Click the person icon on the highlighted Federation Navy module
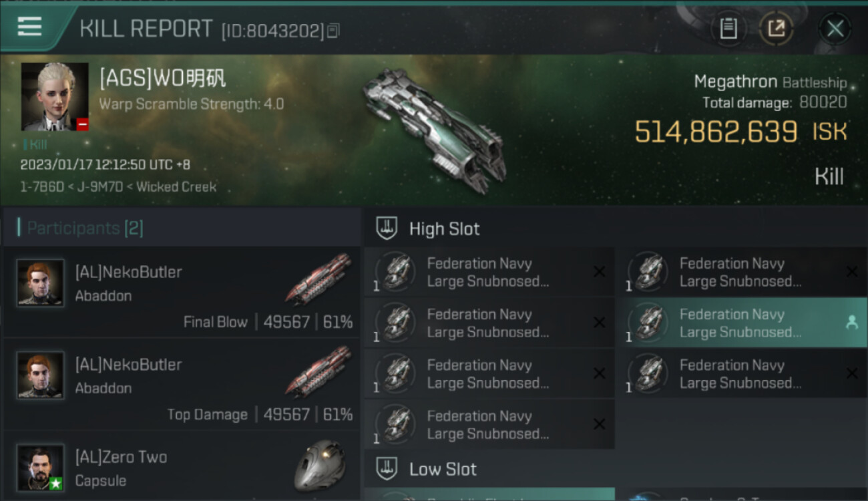868x501 pixels. [852, 323]
